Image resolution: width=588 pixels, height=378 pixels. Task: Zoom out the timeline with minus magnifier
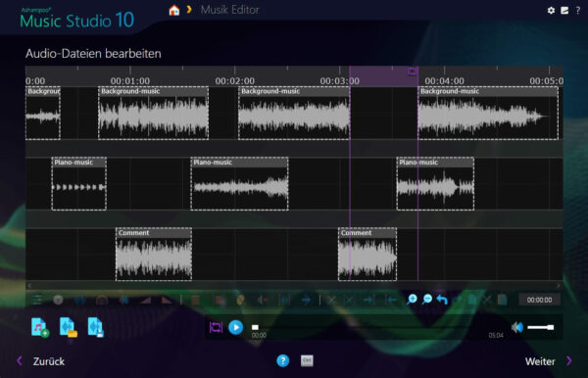pos(427,300)
